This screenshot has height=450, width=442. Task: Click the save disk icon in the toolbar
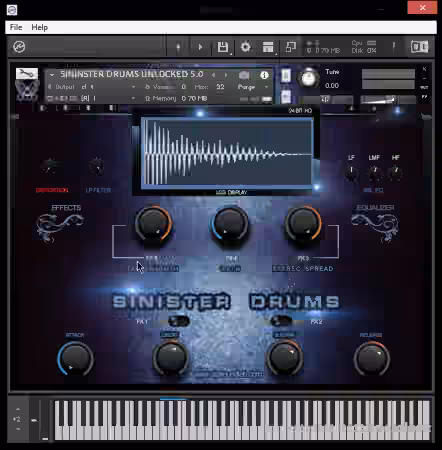[x=223, y=47]
